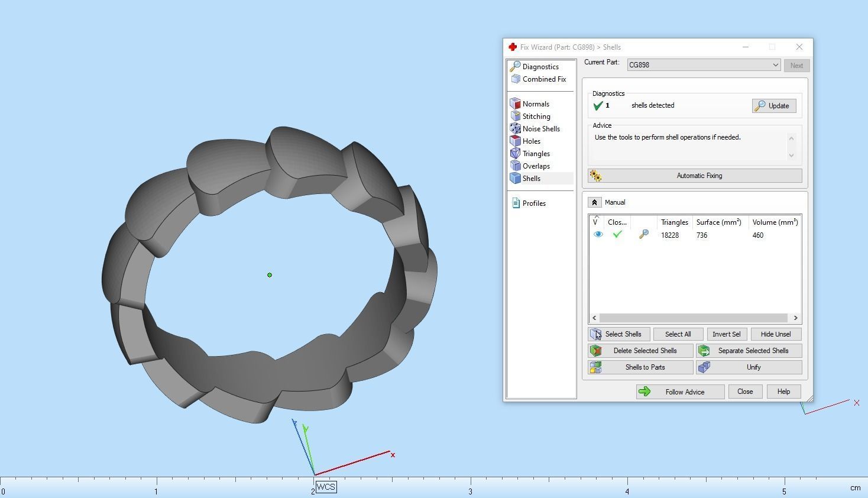Image resolution: width=868 pixels, height=498 pixels.
Task: Click Select All shells
Action: point(678,334)
